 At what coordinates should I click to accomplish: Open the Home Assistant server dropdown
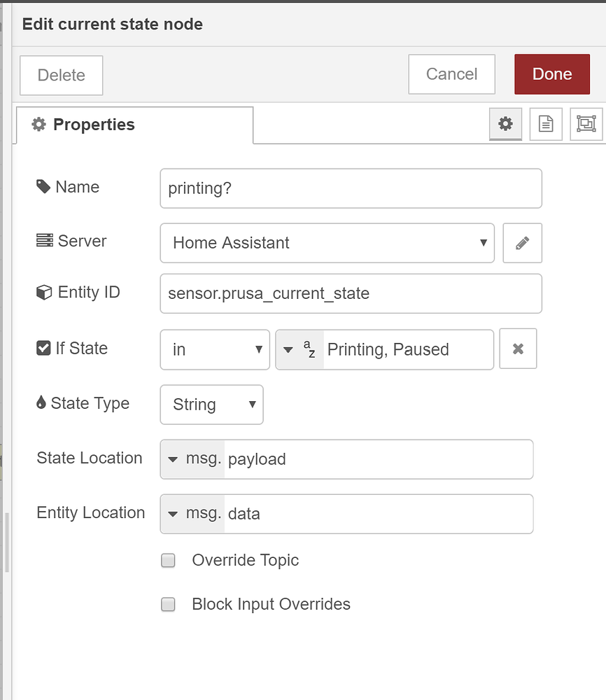click(483, 243)
